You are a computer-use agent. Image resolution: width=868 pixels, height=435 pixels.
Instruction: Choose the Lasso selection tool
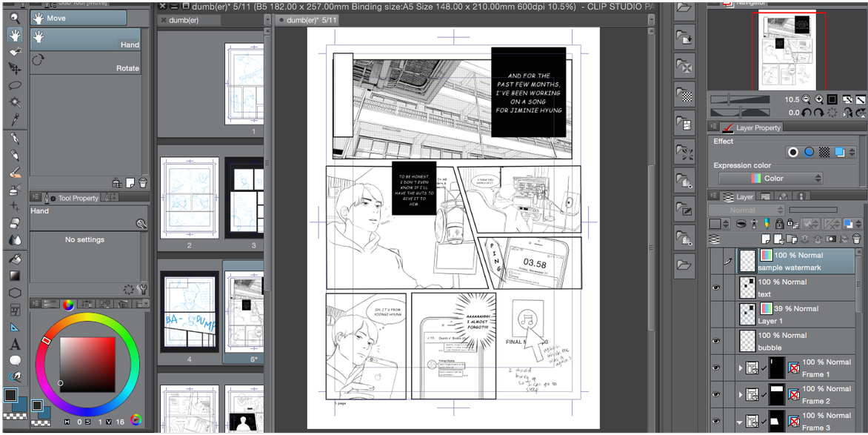[14, 85]
